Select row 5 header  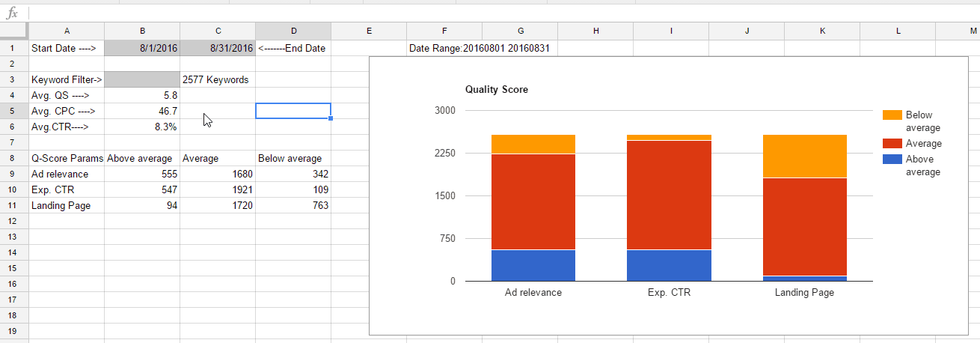click(14, 111)
